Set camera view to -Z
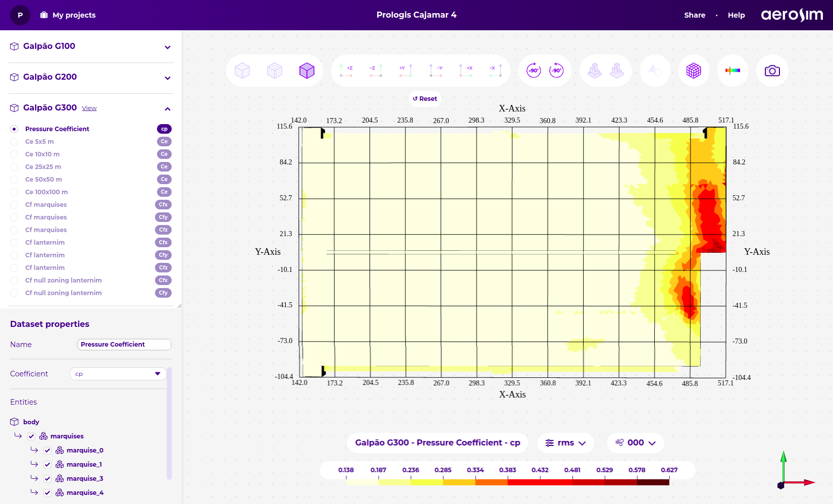833x504 pixels. point(376,71)
